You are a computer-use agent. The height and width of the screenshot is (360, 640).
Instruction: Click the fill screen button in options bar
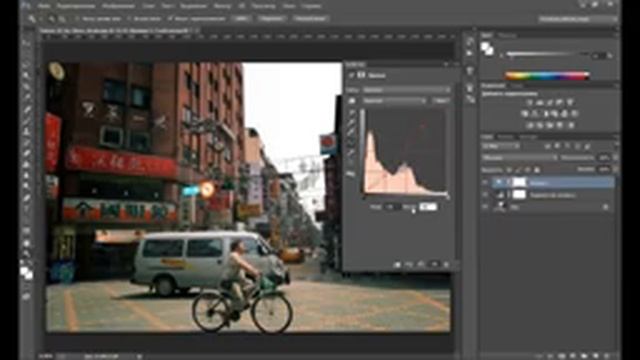pyautogui.click(x=311, y=19)
